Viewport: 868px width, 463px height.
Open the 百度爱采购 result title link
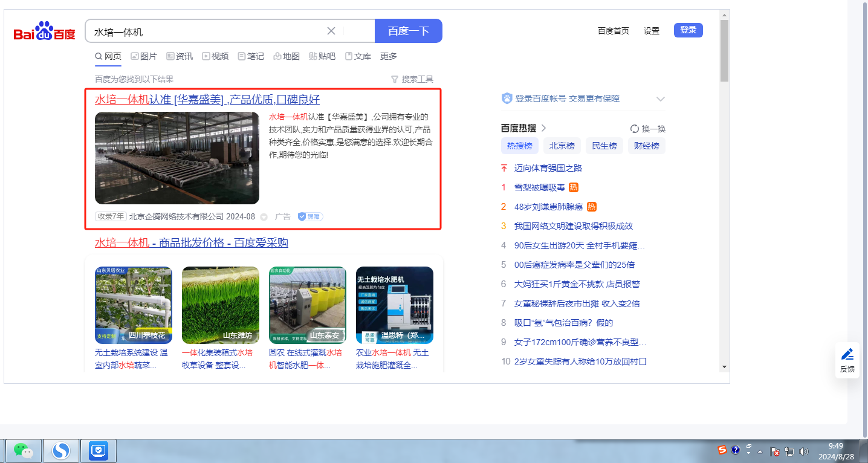192,243
